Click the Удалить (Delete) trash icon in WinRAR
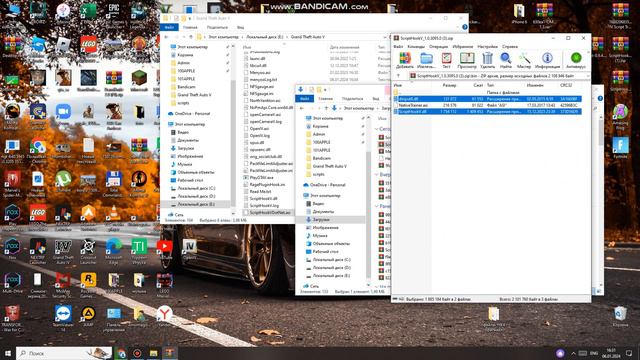 pos(487,60)
